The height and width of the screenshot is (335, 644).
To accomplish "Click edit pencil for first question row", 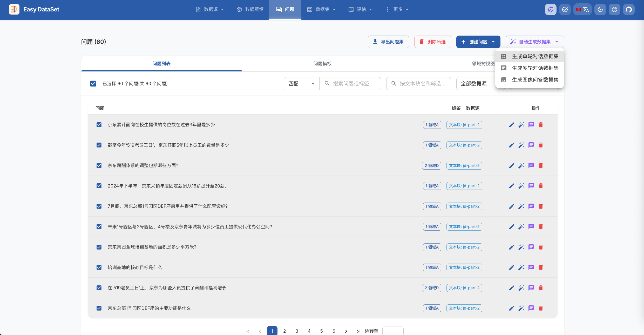I will 511,125.
